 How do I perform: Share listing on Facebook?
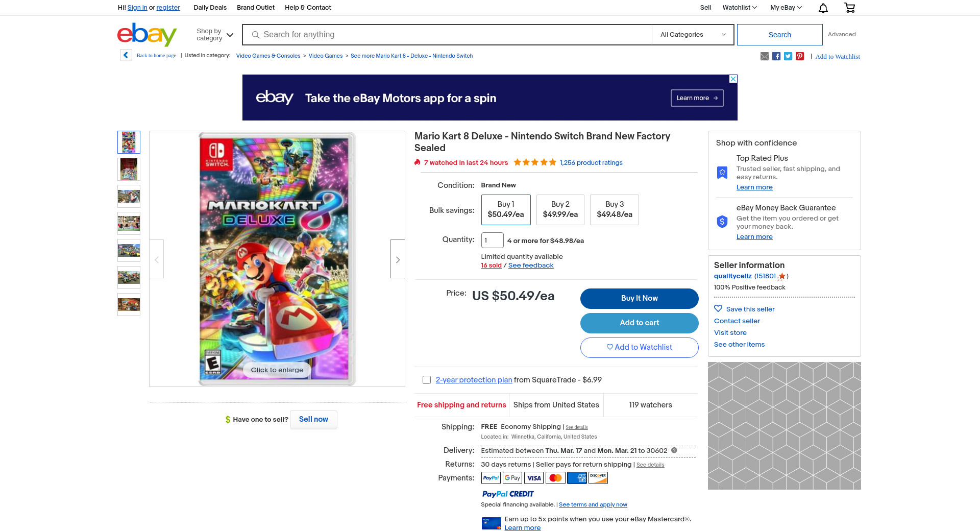tap(776, 56)
